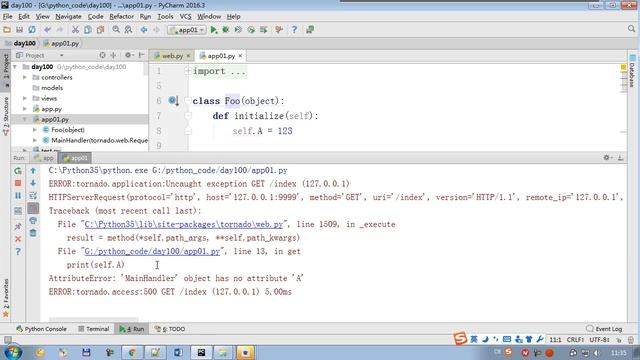Image resolution: width=640 pixels, height=360 pixels.
Task: Click the Navigate Back arrow icon
Action: (x=144, y=30)
